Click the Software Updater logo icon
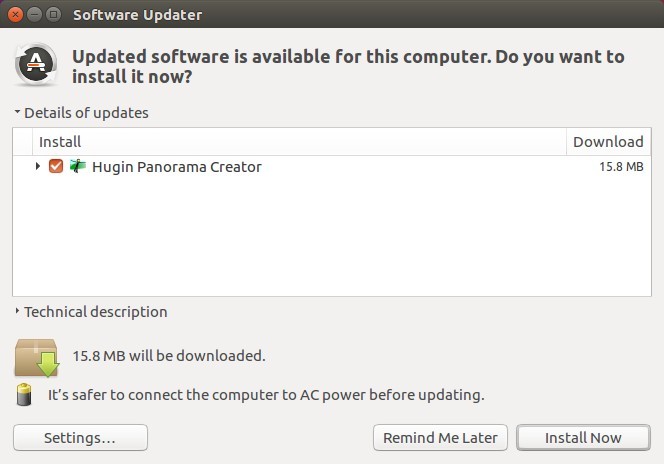Screen dimensions: 664x464 point(36,65)
